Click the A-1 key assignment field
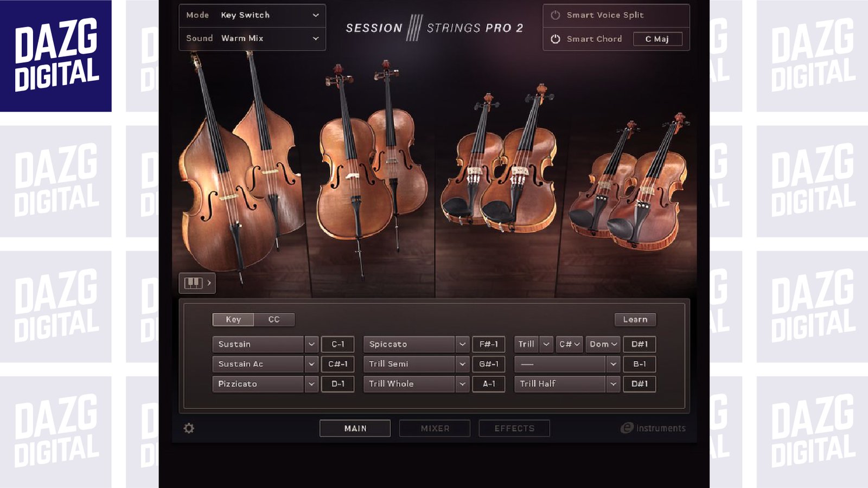Screen dimensions: 868x488 pyautogui.click(x=489, y=384)
